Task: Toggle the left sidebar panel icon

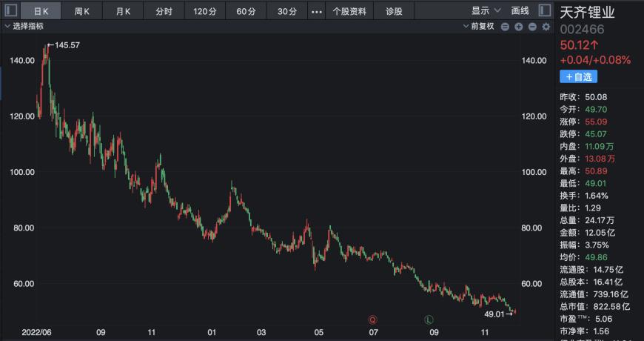Action: pos(11,10)
